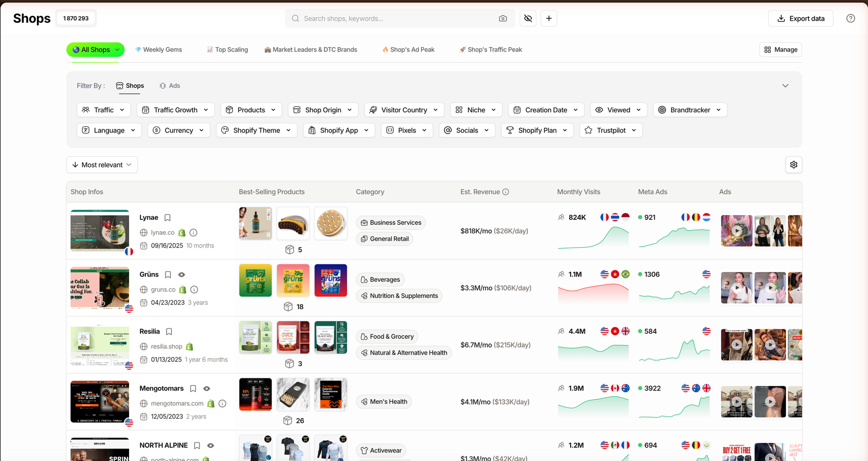Open the Shop's Ad Peak tab
868x461 pixels.
pyautogui.click(x=408, y=49)
